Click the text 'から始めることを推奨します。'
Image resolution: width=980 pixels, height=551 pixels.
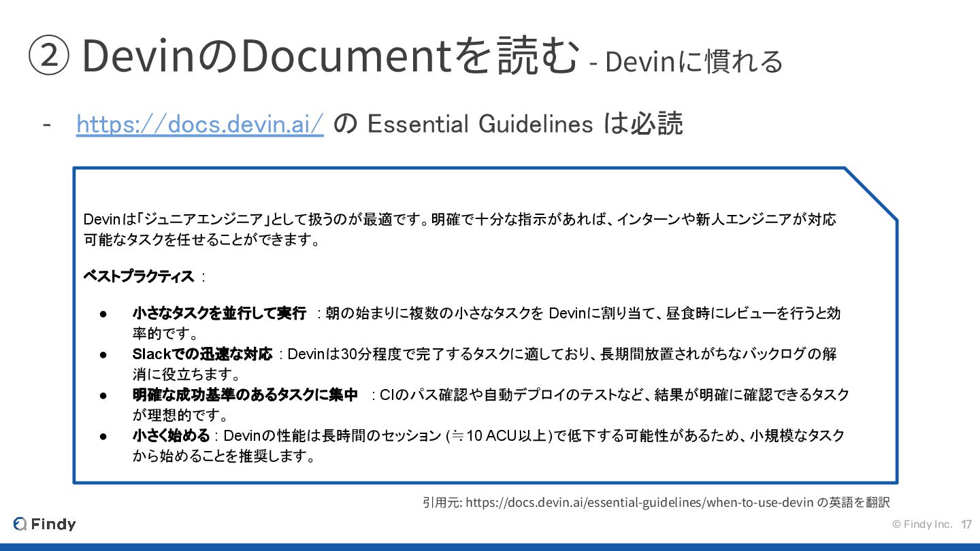pyautogui.click(x=224, y=456)
